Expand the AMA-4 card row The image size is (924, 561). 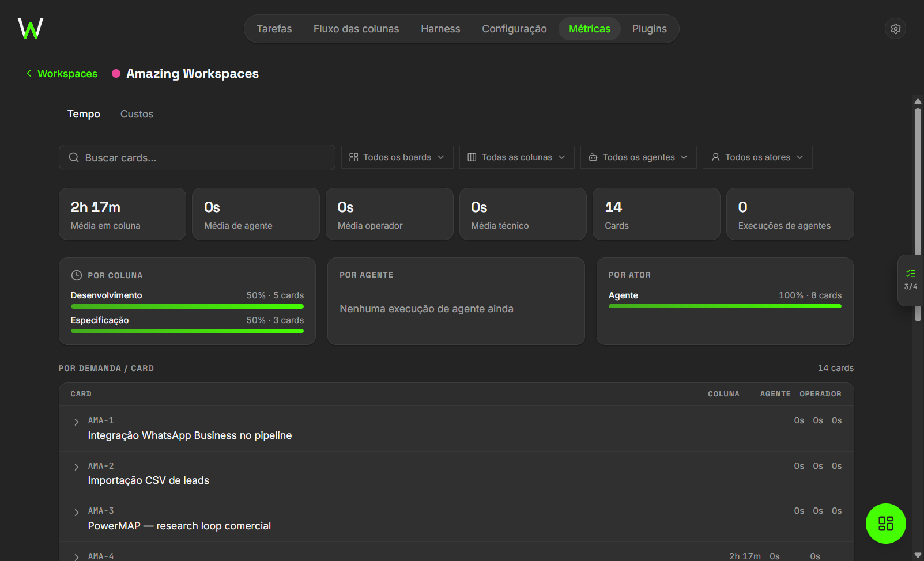click(76, 557)
